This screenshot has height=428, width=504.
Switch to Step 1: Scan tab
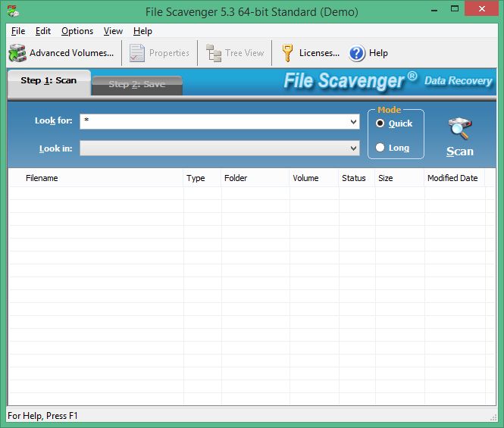pyautogui.click(x=49, y=83)
